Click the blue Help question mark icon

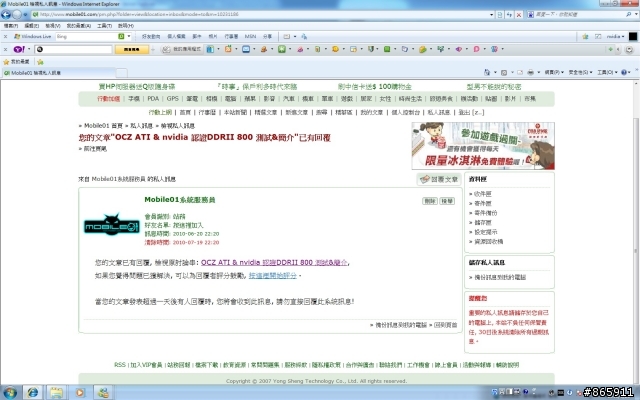pos(624,72)
